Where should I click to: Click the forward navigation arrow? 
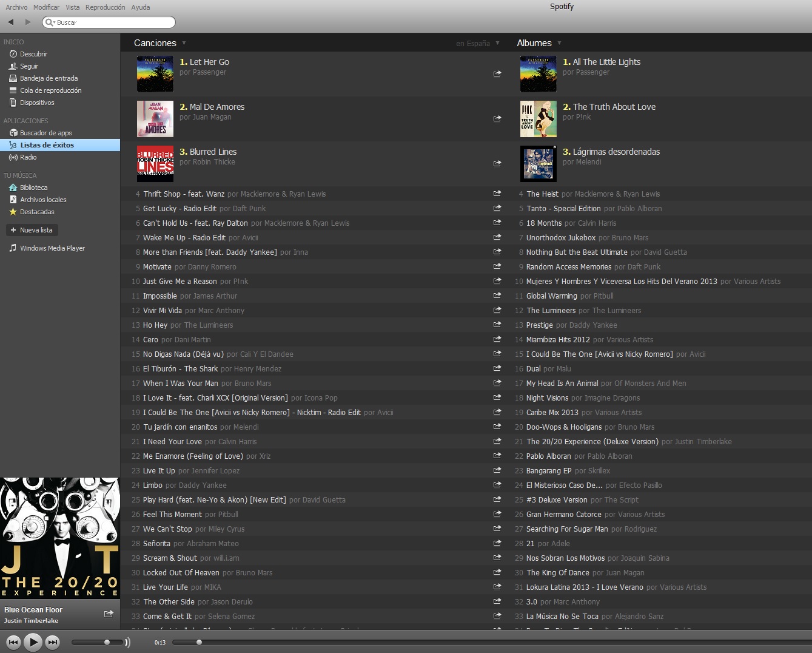tap(28, 22)
